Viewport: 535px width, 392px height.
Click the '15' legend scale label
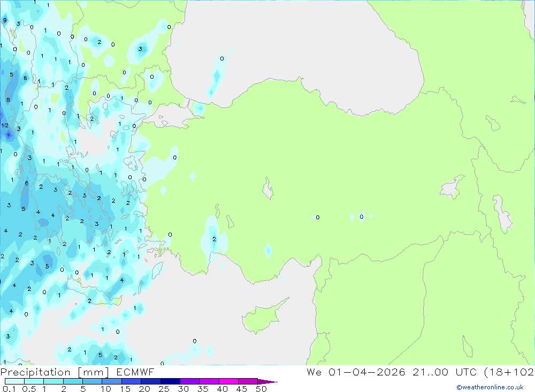[x=125, y=389]
